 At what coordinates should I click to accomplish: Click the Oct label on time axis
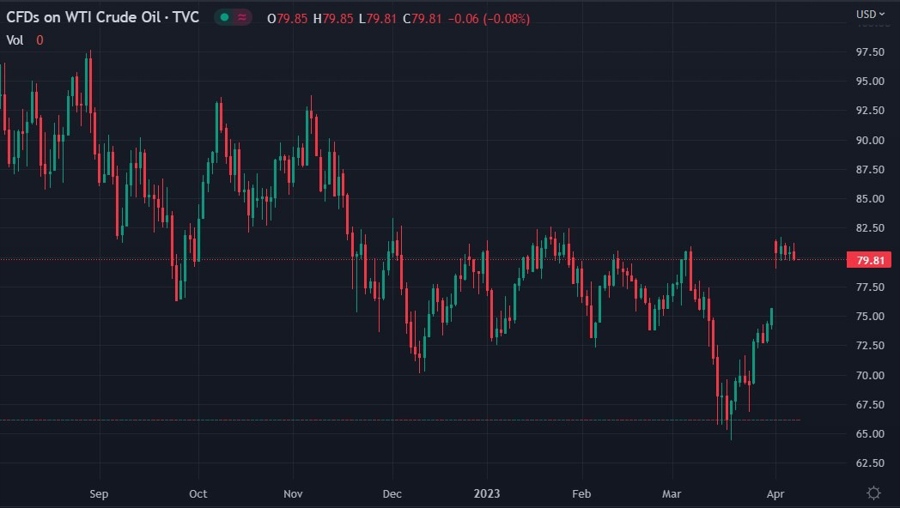198,494
